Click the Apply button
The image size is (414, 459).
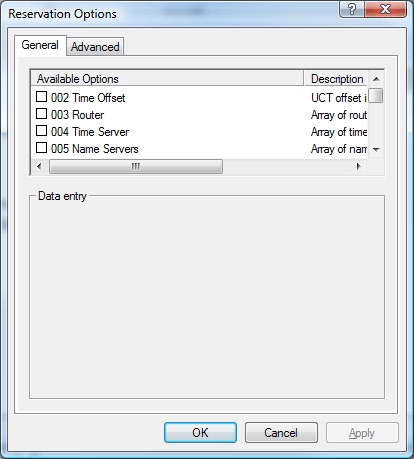tap(362, 433)
